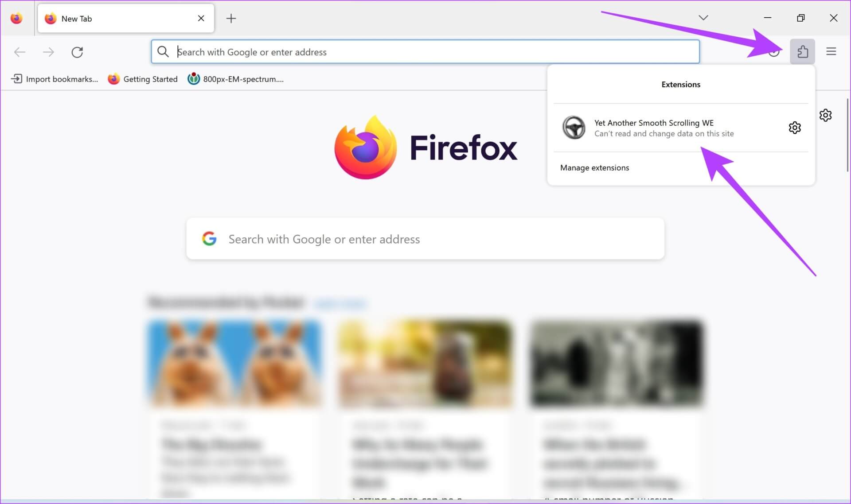Screen dimensions: 851x504
Task: Go forward one page
Action: click(48, 52)
